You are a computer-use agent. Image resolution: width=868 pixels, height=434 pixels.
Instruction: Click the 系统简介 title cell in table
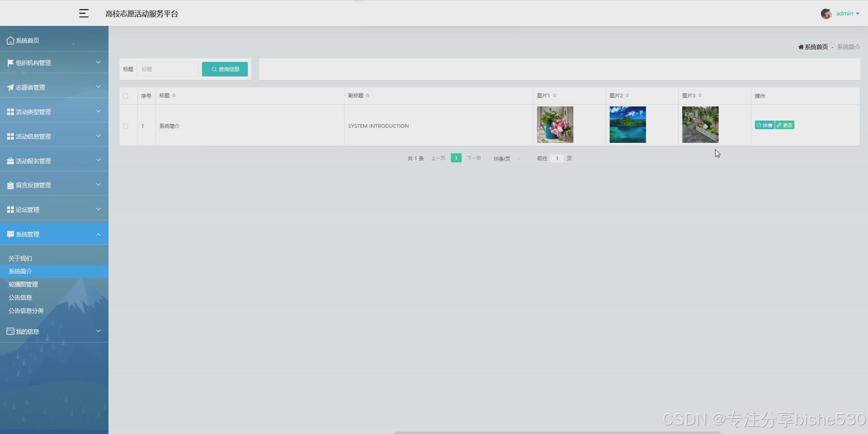click(x=169, y=126)
